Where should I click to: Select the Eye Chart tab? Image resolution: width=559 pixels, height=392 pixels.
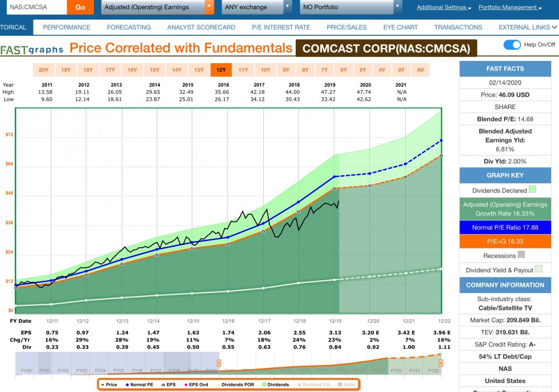click(x=400, y=27)
